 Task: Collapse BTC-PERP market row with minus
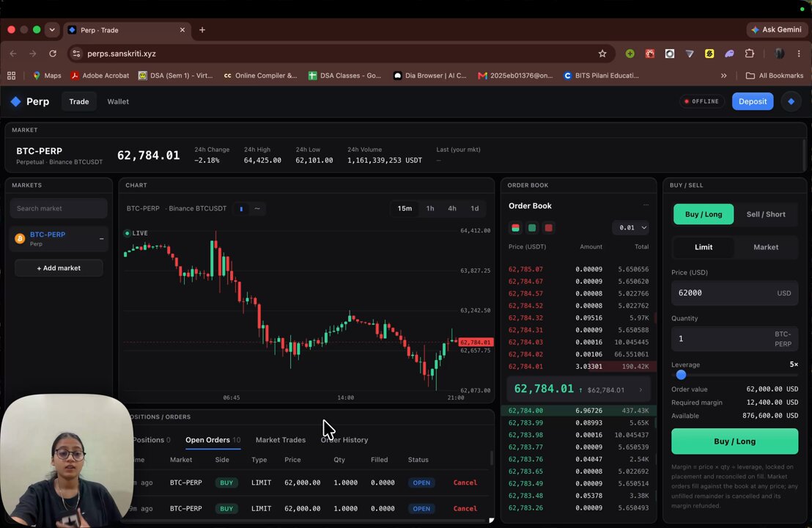(101, 239)
